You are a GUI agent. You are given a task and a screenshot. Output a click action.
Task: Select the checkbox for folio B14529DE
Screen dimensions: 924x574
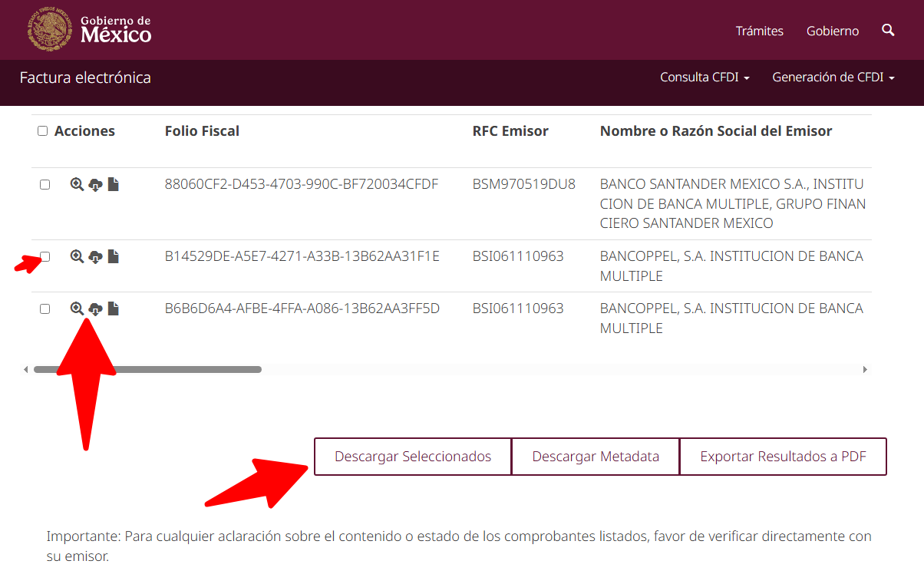[x=45, y=257]
